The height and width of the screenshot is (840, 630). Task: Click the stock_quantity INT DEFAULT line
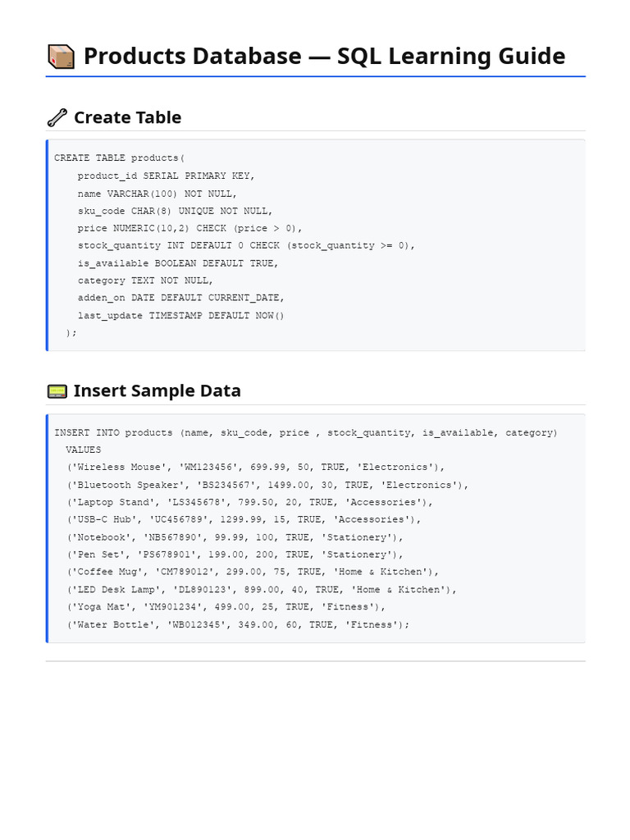(246, 245)
